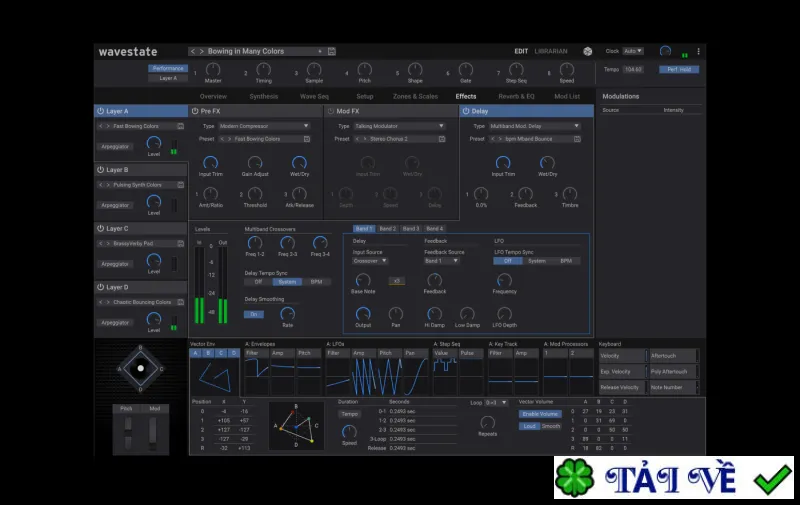Load next performance with right arrow
The width and height of the screenshot is (800, 505).
click(202, 52)
